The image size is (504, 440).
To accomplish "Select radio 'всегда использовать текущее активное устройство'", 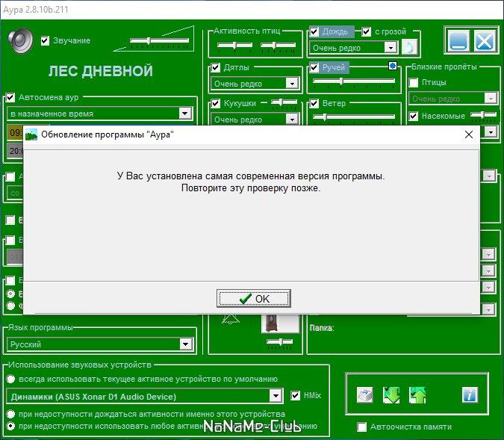I will click(x=10, y=379).
